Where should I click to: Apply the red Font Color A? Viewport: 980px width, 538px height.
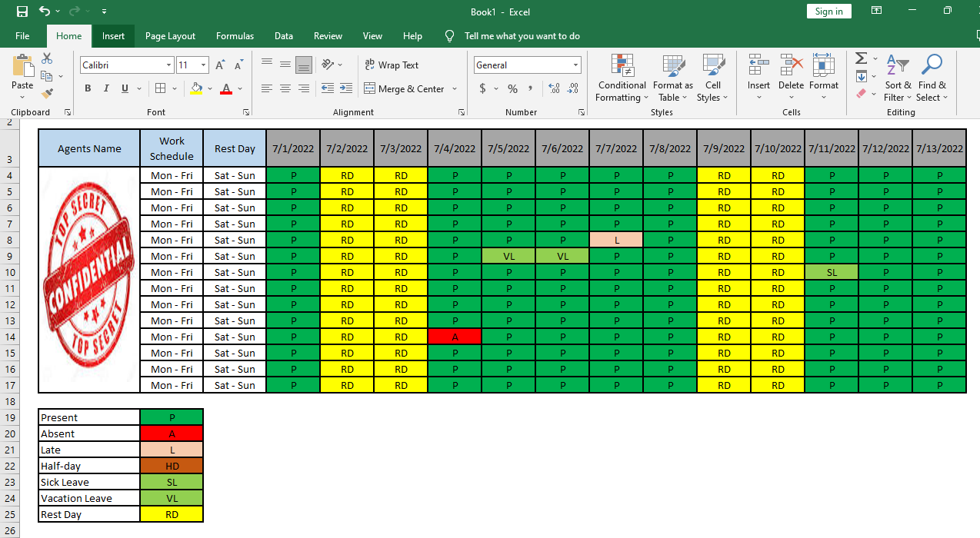pos(226,88)
